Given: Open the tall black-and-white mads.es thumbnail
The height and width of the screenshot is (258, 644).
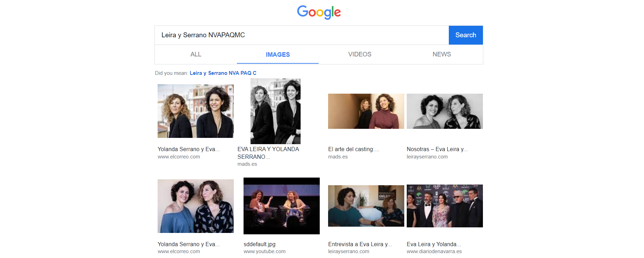Looking at the screenshot, I should pyautogui.click(x=275, y=111).
